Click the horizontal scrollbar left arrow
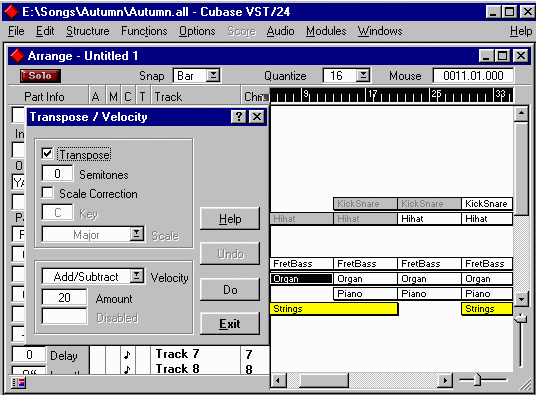 tap(279, 380)
